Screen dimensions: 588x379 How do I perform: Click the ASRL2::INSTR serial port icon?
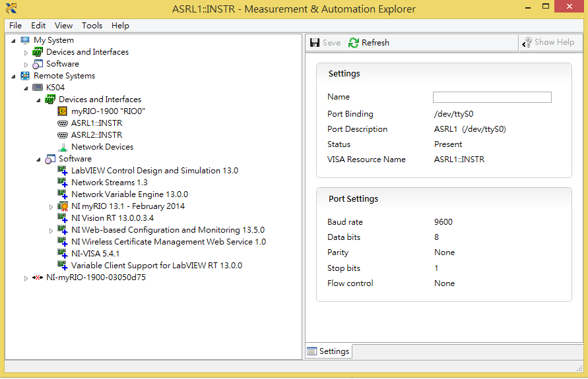pyautogui.click(x=62, y=135)
